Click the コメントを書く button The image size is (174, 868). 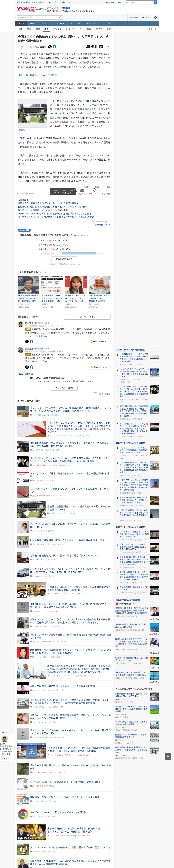pos(87,317)
